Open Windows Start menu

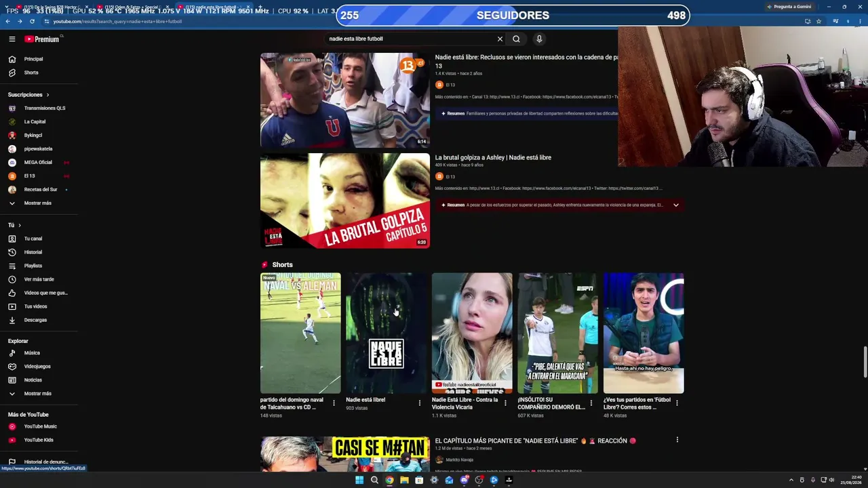(359, 480)
